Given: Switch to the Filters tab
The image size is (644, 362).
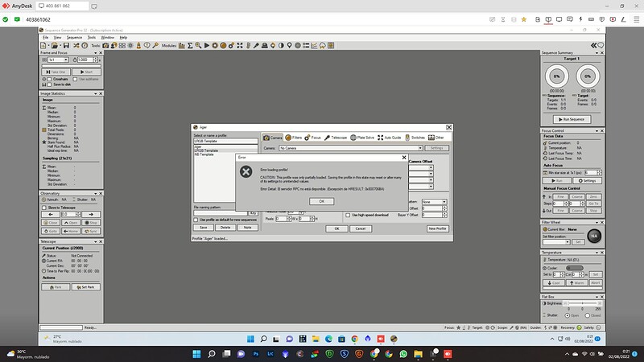Looking at the screenshot, I should coord(293,138).
